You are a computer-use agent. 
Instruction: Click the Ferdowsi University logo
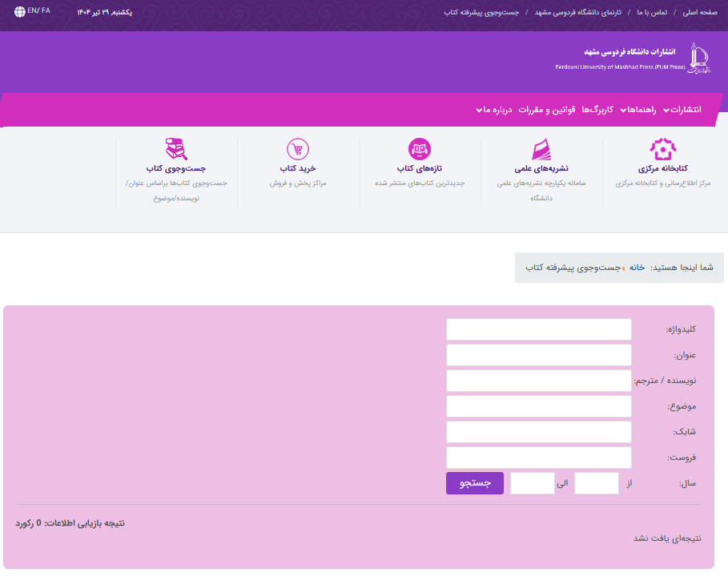[x=699, y=59]
